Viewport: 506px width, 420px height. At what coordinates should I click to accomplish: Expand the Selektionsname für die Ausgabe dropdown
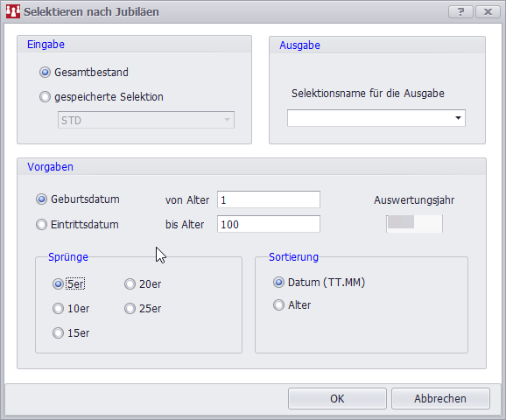tap(376, 118)
